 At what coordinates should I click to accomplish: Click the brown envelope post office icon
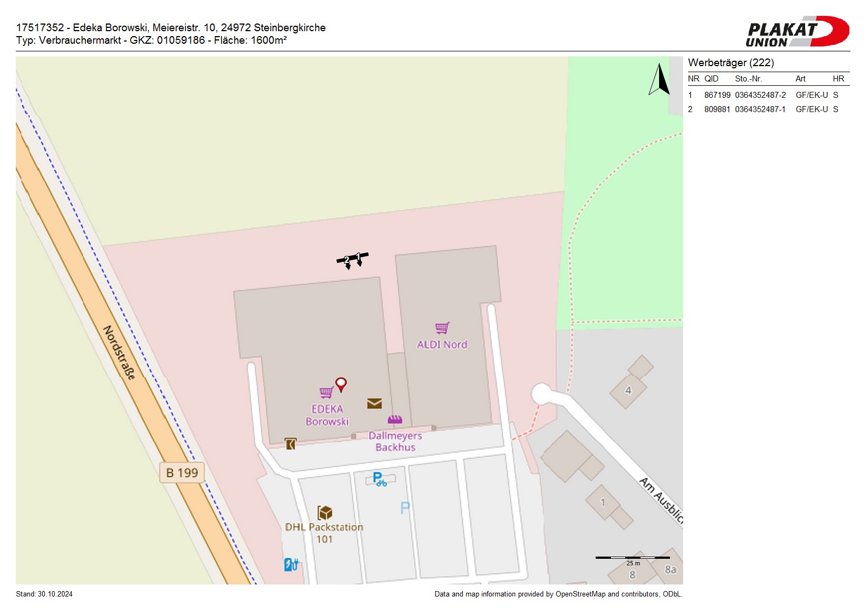[374, 404]
